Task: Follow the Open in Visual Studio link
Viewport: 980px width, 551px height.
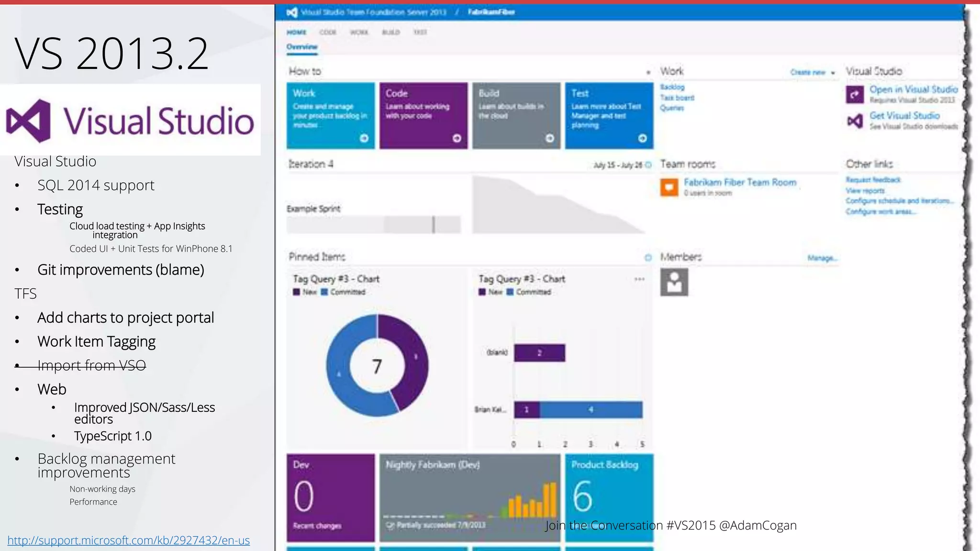Action: click(x=913, y=89)
